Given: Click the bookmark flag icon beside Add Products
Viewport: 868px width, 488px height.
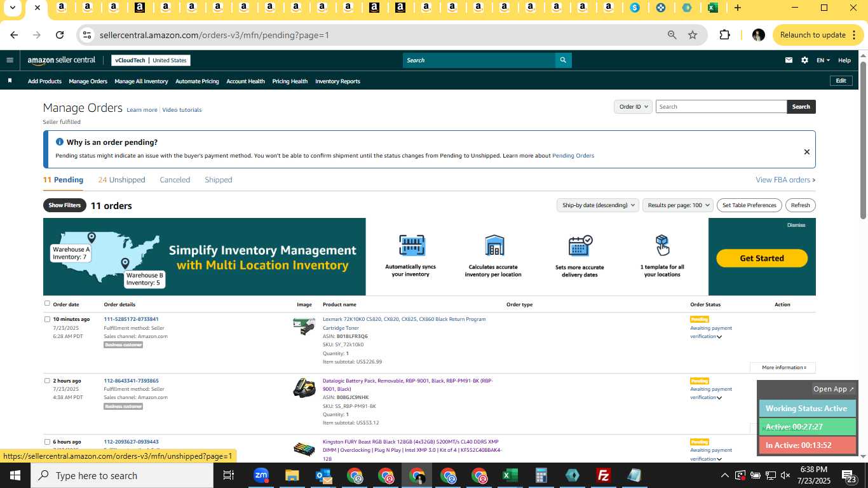Looking at the screenshot, I should (10, 81).
